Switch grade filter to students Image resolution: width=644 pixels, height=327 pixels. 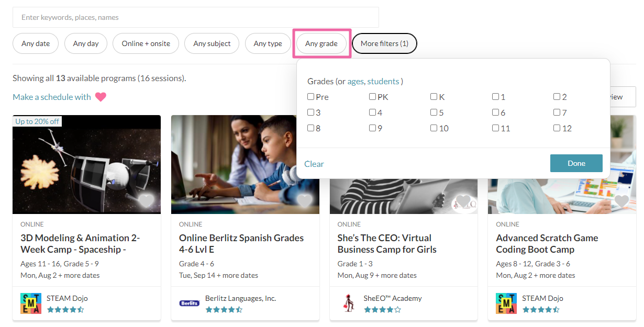coord(383,82)
